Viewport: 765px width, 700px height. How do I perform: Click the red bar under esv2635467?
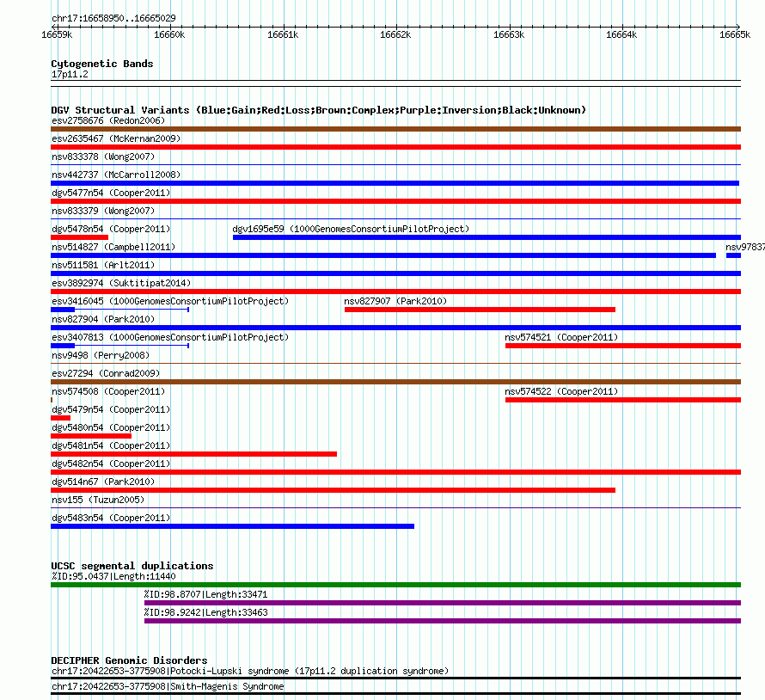coord(395,147)
